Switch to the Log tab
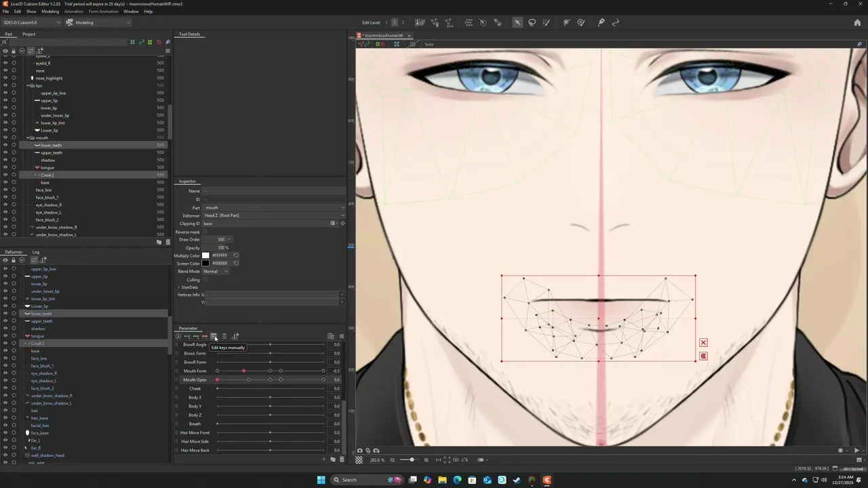 (x=36, y=252)
